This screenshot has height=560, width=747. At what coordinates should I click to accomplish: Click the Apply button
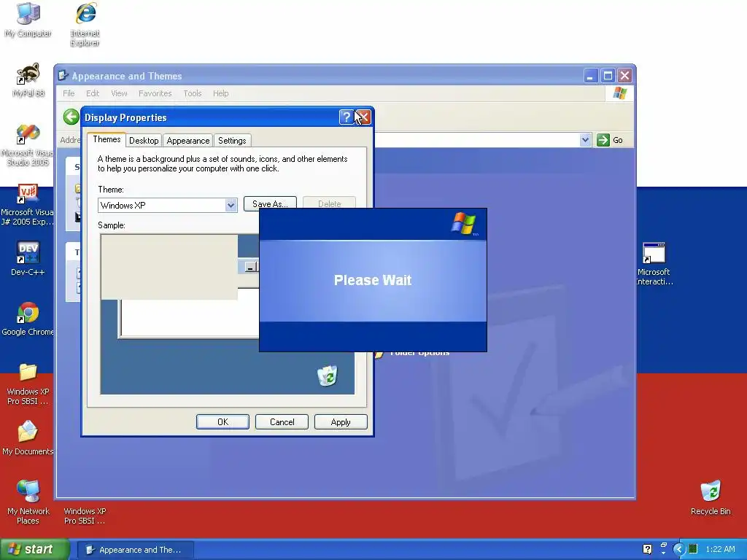341,422
